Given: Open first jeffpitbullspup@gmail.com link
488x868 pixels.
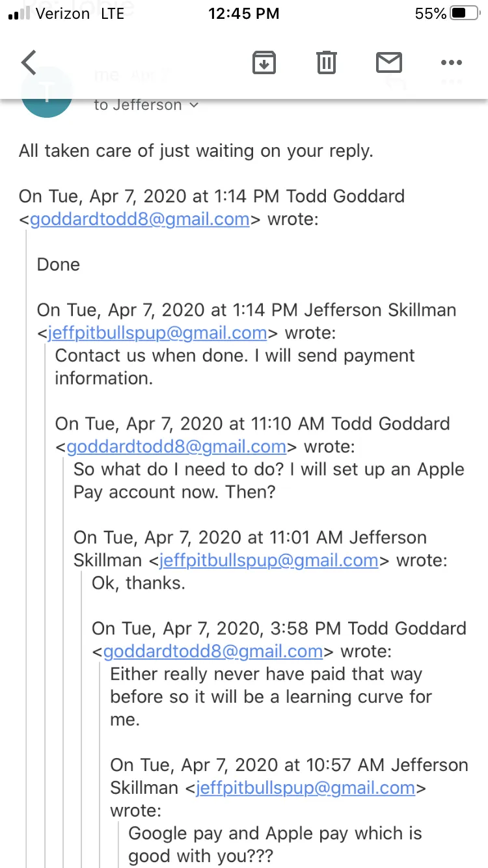Looking at the screenshot, I should 157,332.
